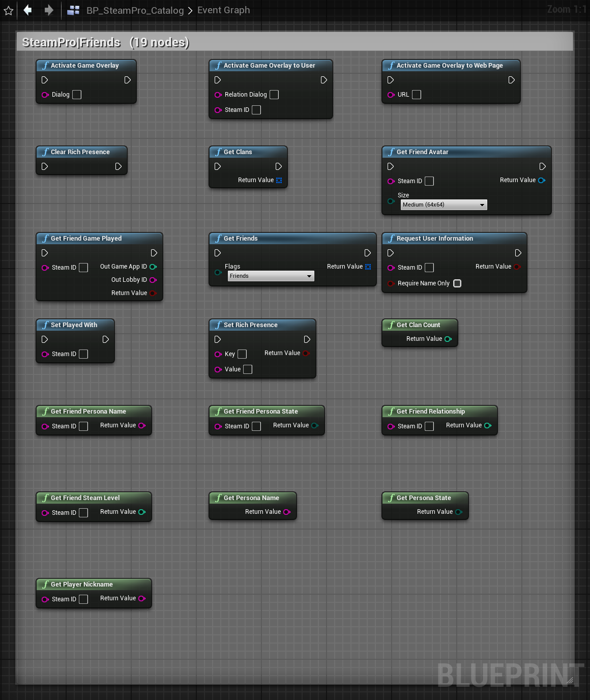Screen dimensions: 590x700
Task: Click Get Persona Name Return Value pin
Action: (287, 512)
